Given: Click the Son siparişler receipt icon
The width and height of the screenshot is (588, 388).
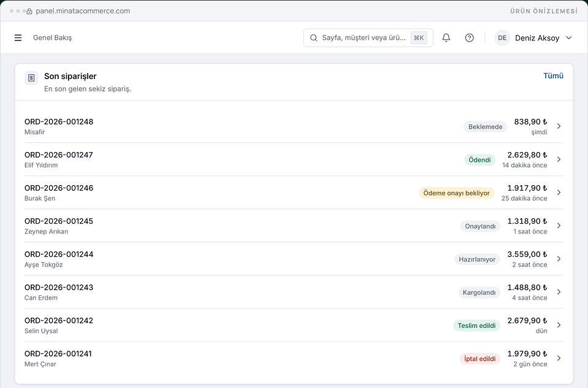Looking at the screenshot, I should coord(31,78).
